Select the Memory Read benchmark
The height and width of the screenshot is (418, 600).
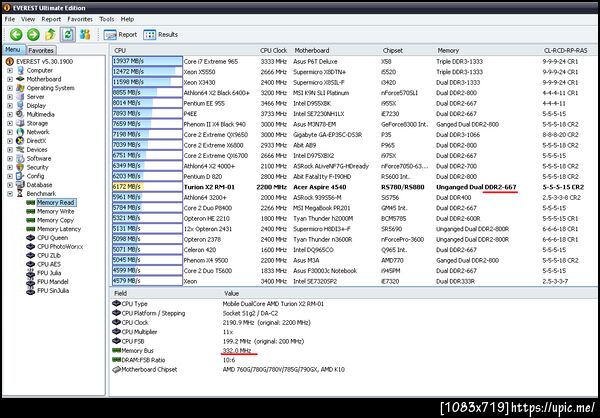(56, 202)
